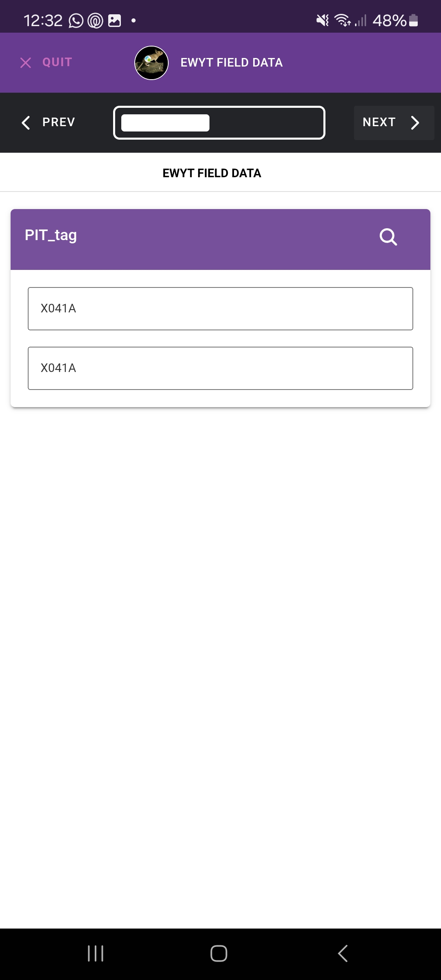441x980 pixels.
Task: Tap the Android back arrow
Action: tap(343, 953)
